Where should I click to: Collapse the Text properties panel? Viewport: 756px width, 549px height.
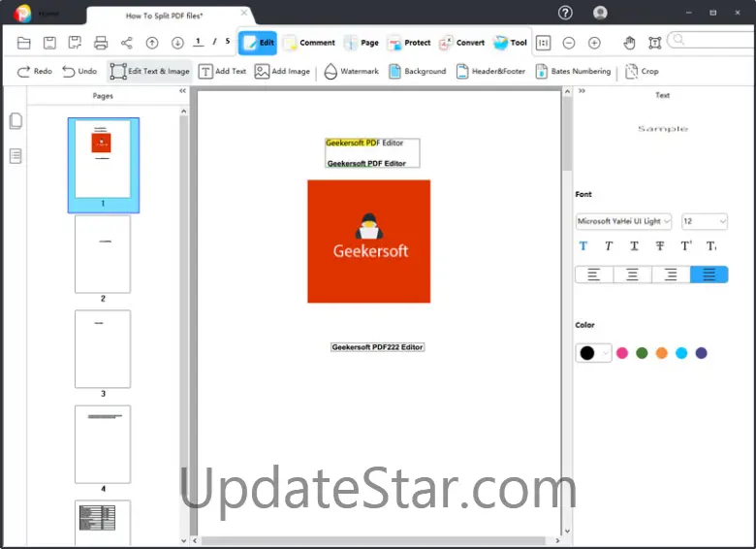582,91
